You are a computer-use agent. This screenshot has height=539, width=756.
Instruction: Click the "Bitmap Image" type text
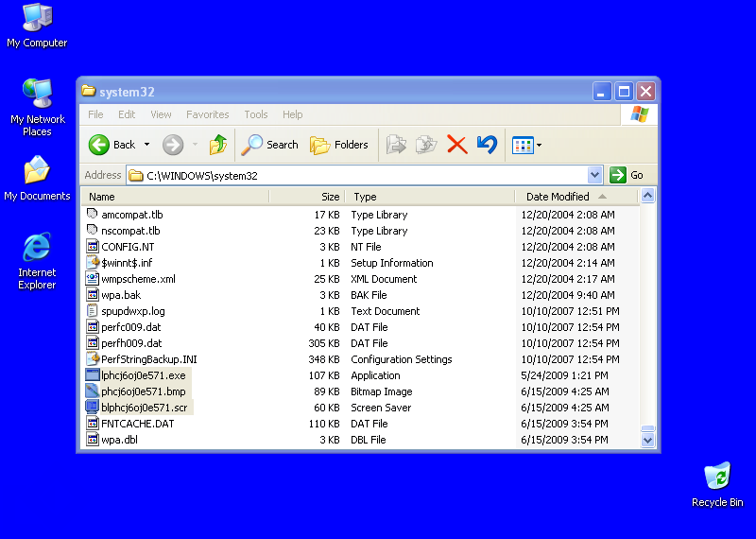[382, 391]
